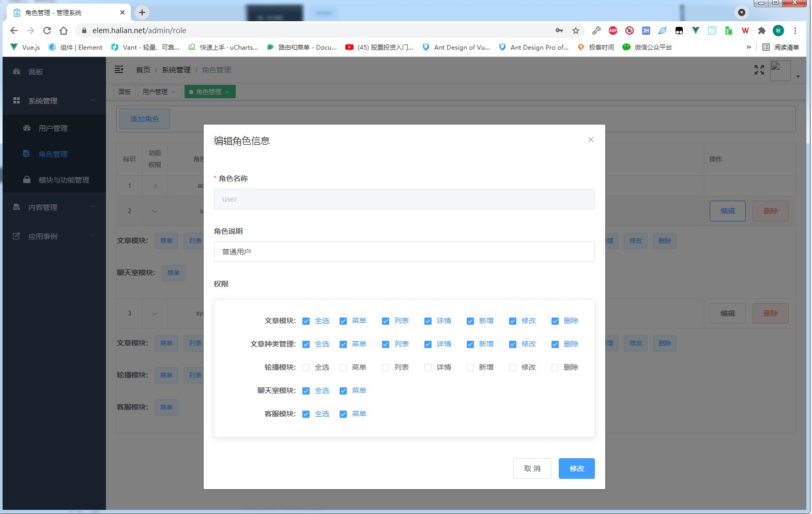This screenshot has width=812, height=514.
Task: Open the avatar dropdown arrow
Action: 798,77
